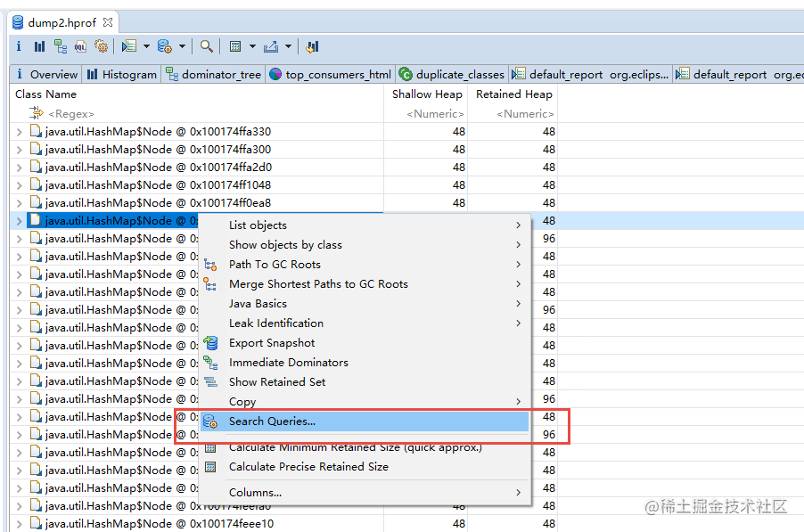
Task: Open the query browser database icon
Action: point(165,46)
